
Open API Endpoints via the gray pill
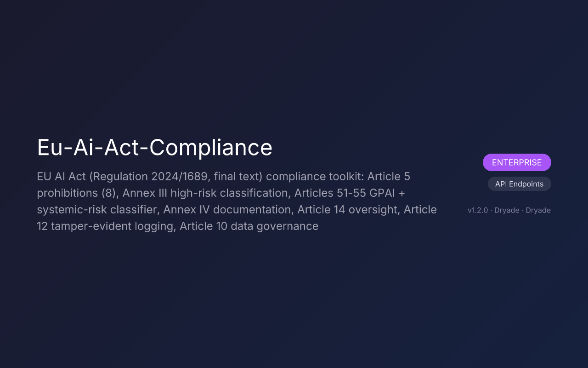coord(519,184)
